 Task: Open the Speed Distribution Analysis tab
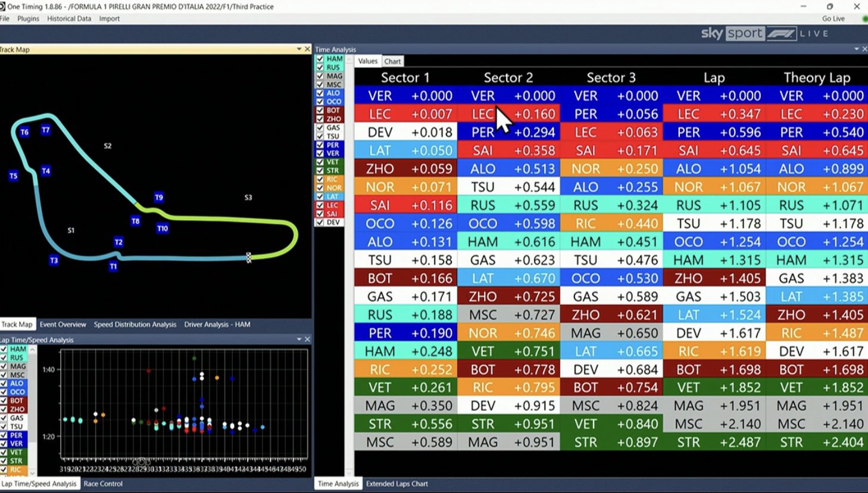coord(135,324)
